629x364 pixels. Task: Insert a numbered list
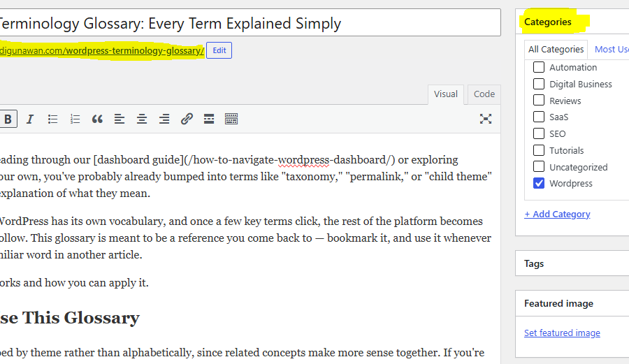[75, 119]
